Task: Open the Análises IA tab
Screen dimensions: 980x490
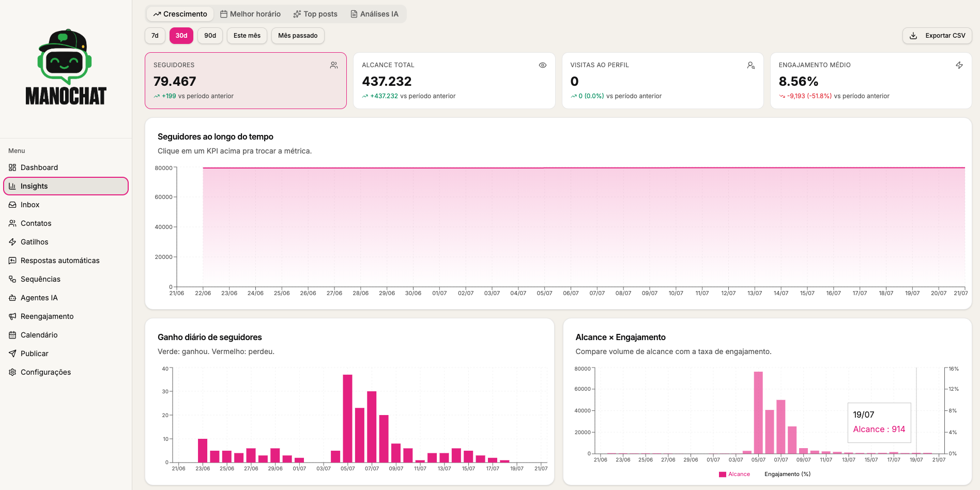Action: 375,14
